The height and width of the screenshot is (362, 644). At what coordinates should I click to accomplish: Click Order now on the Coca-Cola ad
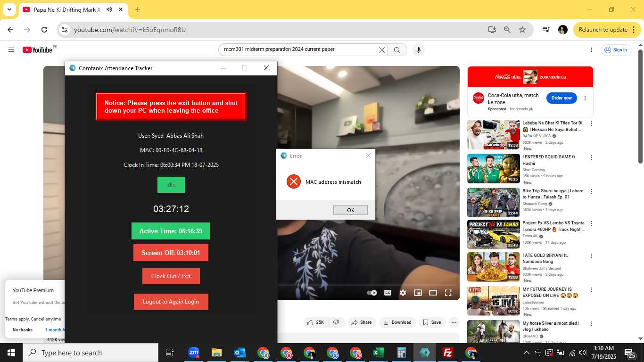tap(561, 98)
